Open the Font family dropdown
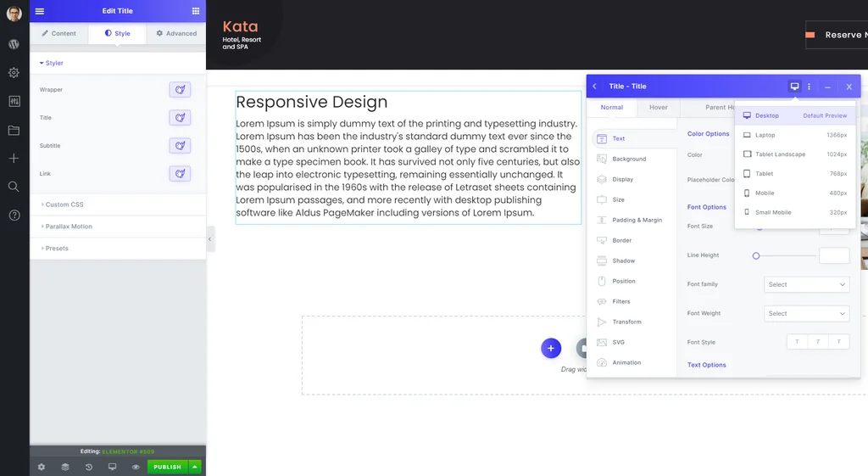868x476 pixels. point(807,284)
